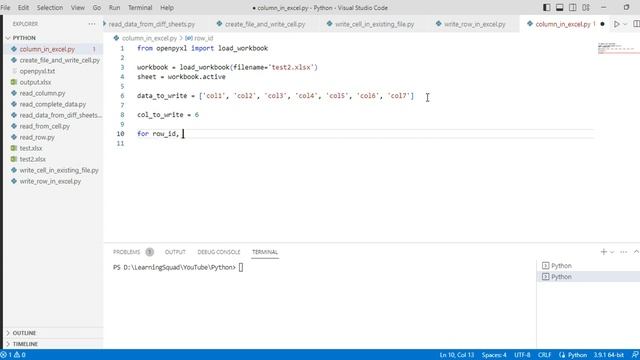Open the Help menu

point(167,7)
